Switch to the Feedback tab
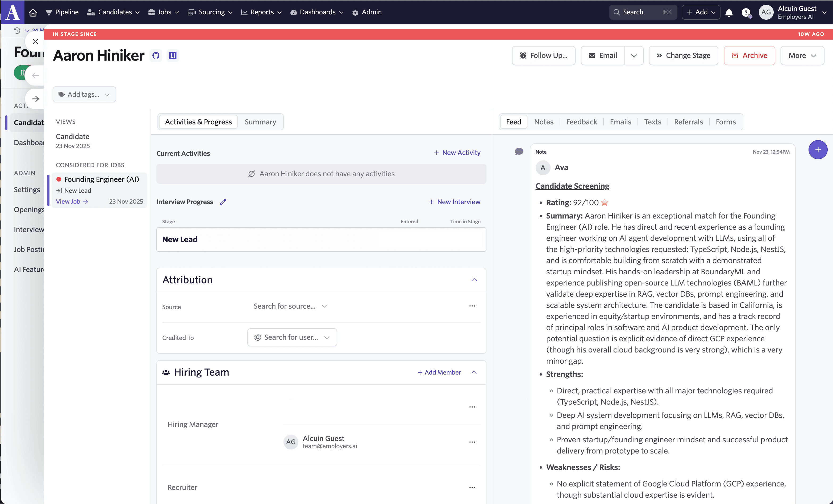 [x=581, y=121]
